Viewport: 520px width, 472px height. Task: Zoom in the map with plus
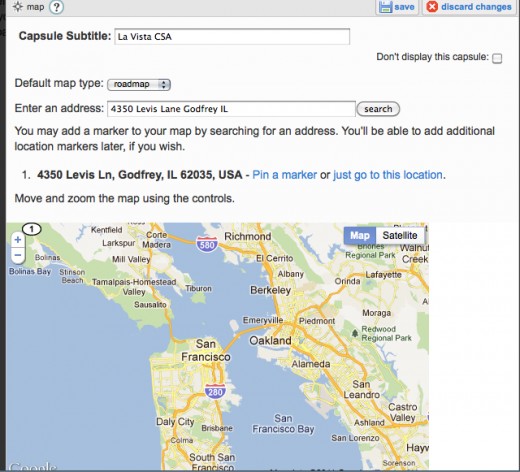click(18, 240)
